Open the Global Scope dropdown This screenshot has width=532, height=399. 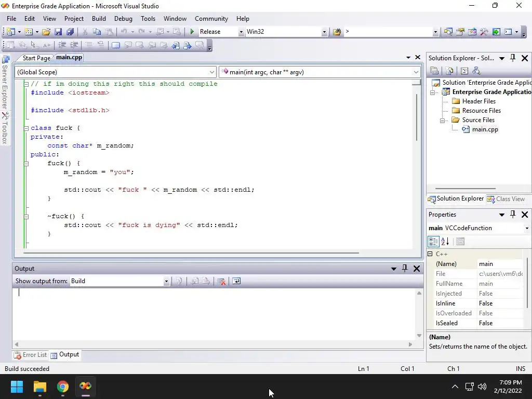[212, 72]
